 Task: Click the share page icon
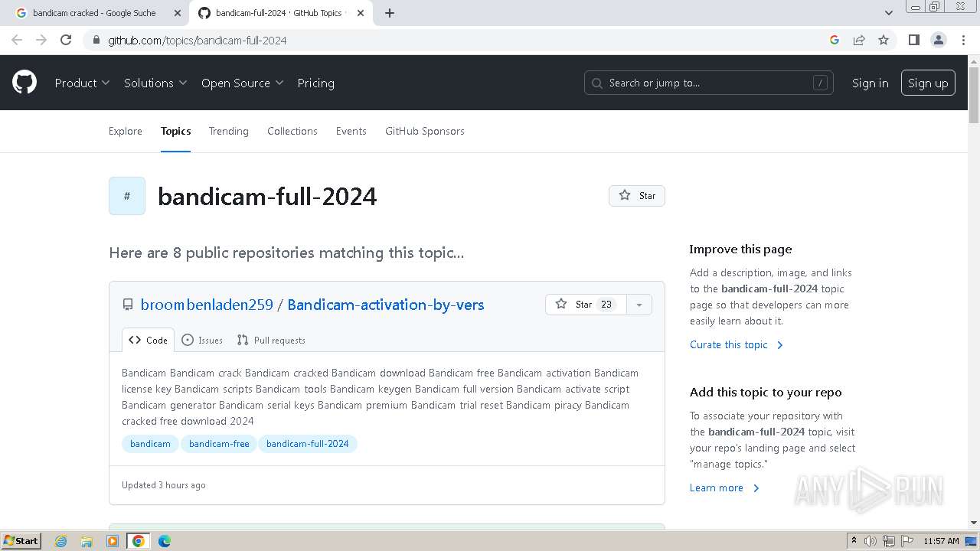pos(859,40)
